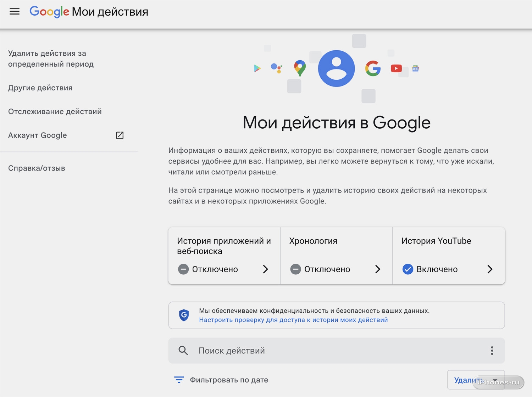Click the magnifying glass search icon
Viewport: 532px width, 397px height.
183,351
